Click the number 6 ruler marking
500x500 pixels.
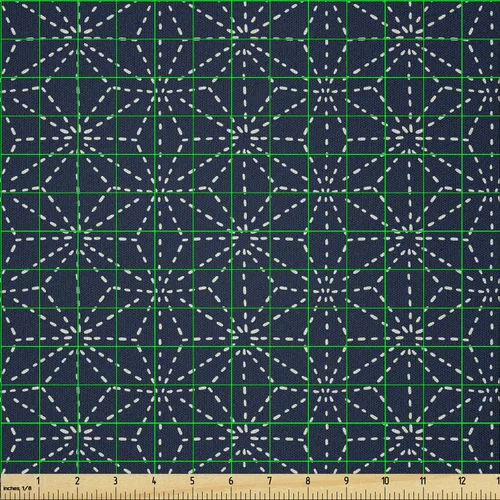pos(231,481)
